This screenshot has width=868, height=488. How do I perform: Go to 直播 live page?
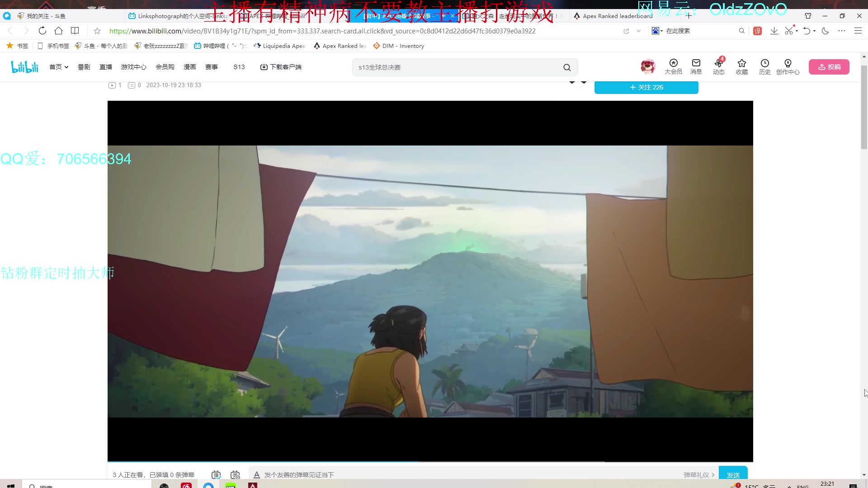(x=106, y=67)
